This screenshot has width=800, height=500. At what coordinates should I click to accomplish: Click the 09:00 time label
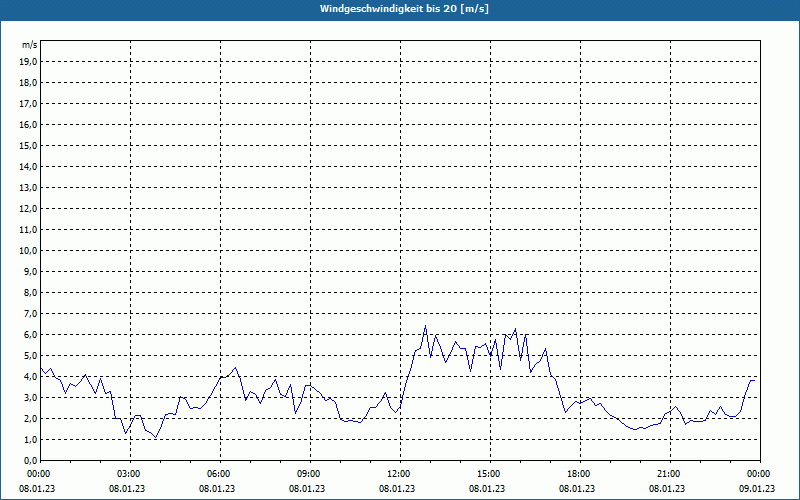click(x=310, y=474)
